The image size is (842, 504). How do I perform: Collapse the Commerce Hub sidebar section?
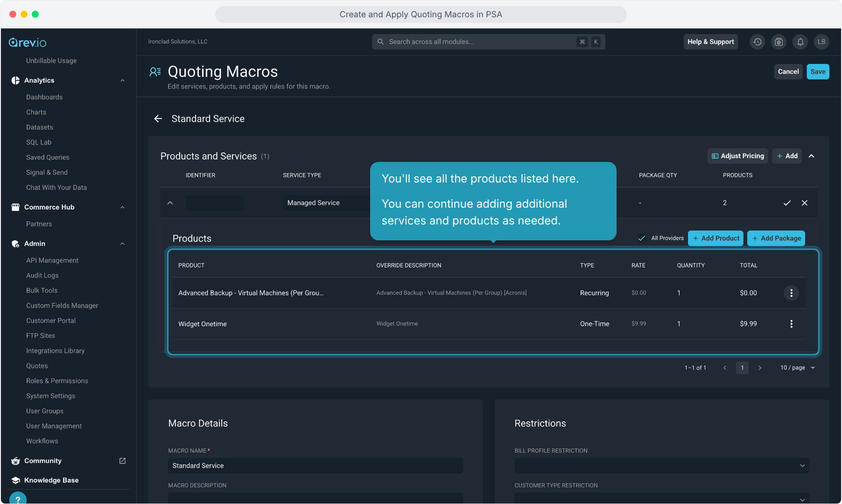(x=122, y=207)
